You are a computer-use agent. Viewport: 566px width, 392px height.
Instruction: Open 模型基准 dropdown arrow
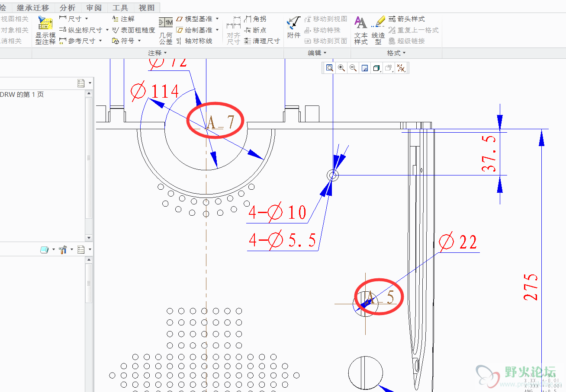tap(217, 19)
